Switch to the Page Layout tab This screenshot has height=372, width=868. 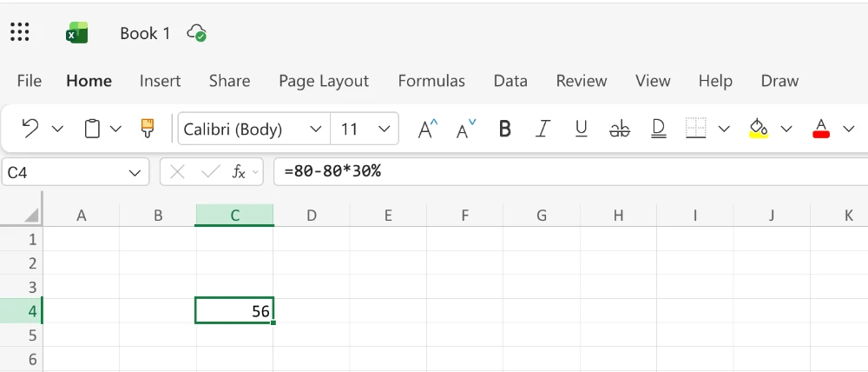pos(324,81)
